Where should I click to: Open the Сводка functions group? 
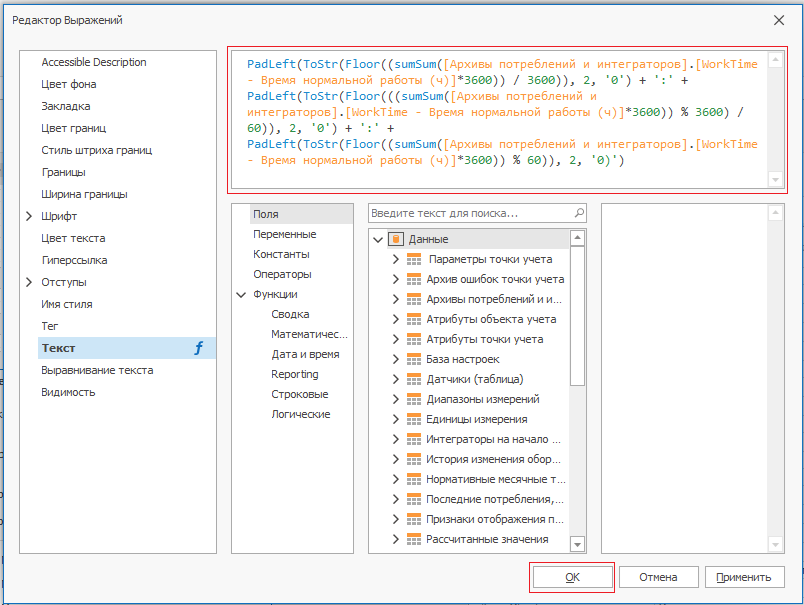click(290, 314)
